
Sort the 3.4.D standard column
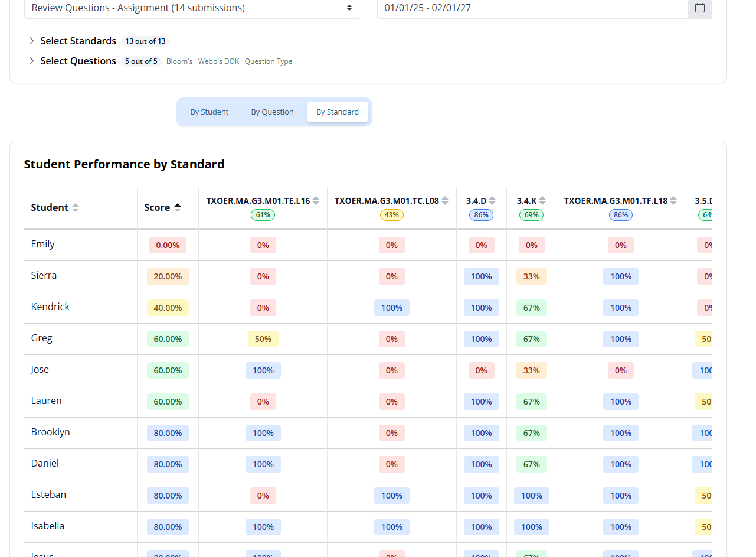click(492, 201)
